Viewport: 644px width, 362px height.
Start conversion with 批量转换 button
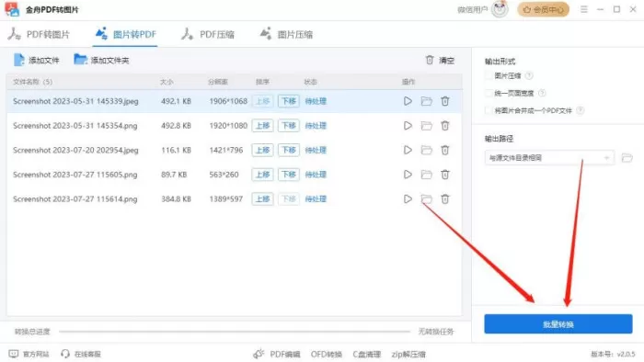pyautogui.click(x=558, y=324)
